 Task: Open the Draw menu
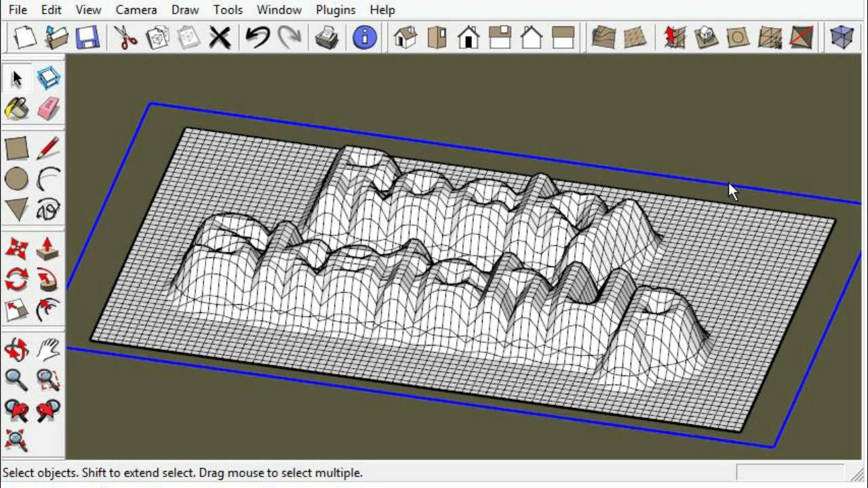click(185, 9)
